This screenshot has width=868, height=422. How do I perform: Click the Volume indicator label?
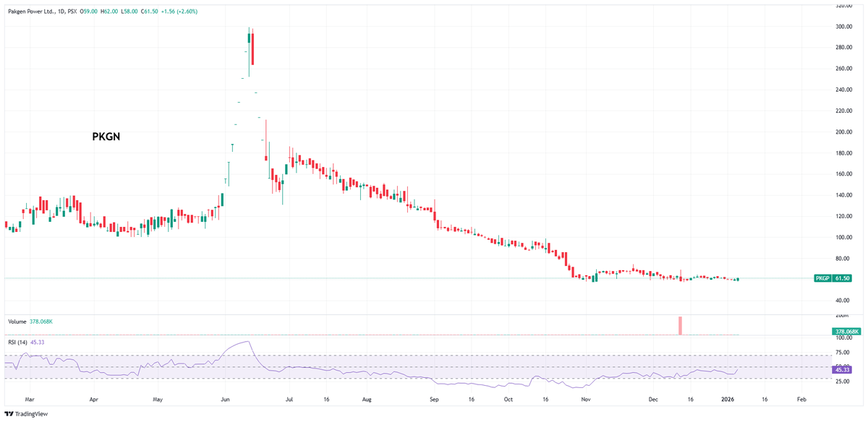[17, 321]
